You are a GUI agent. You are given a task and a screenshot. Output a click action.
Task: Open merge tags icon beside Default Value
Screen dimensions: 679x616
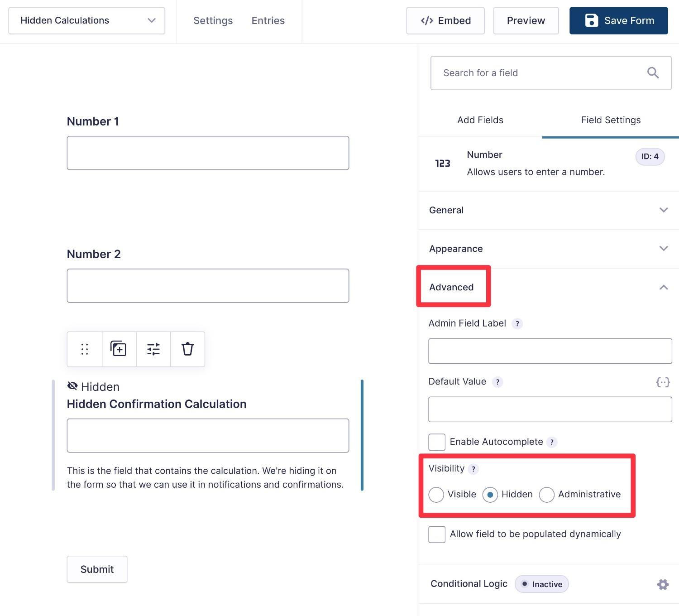663,382
